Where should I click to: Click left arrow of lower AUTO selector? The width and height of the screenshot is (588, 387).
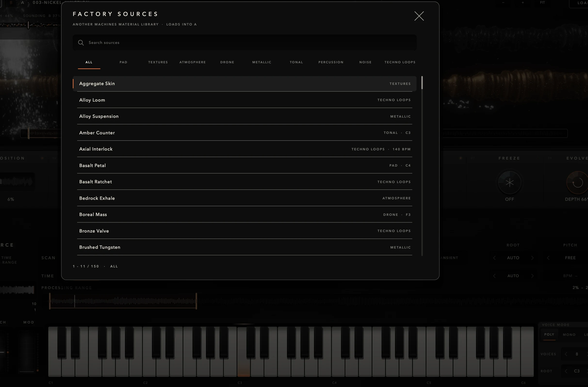click(x=494, y=276)
